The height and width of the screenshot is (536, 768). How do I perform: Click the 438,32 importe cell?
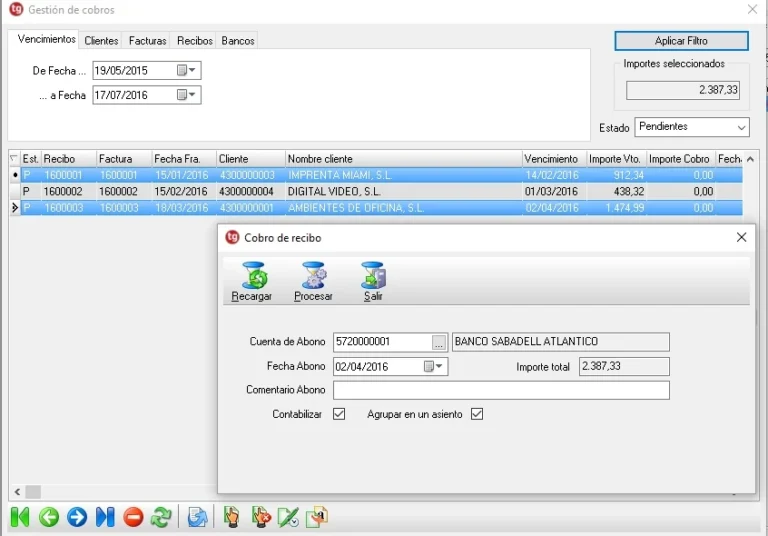[x=616, y=191]
